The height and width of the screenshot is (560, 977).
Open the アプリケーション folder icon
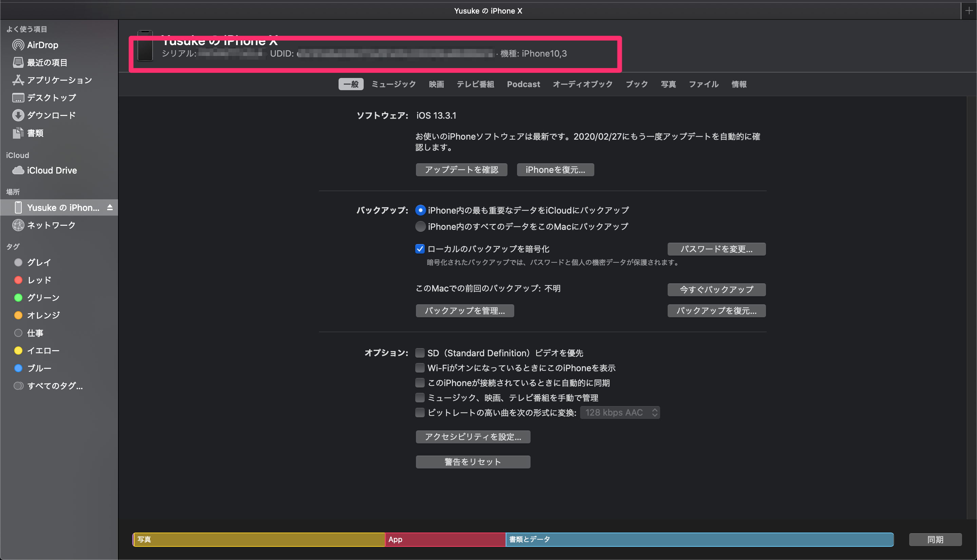point(18,80)
